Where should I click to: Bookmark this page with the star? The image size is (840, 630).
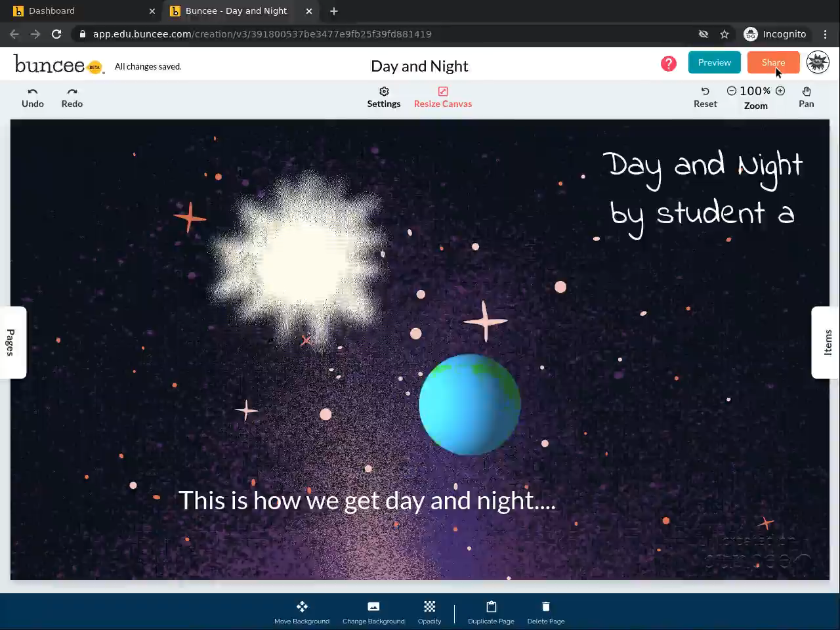click(724, 34)
